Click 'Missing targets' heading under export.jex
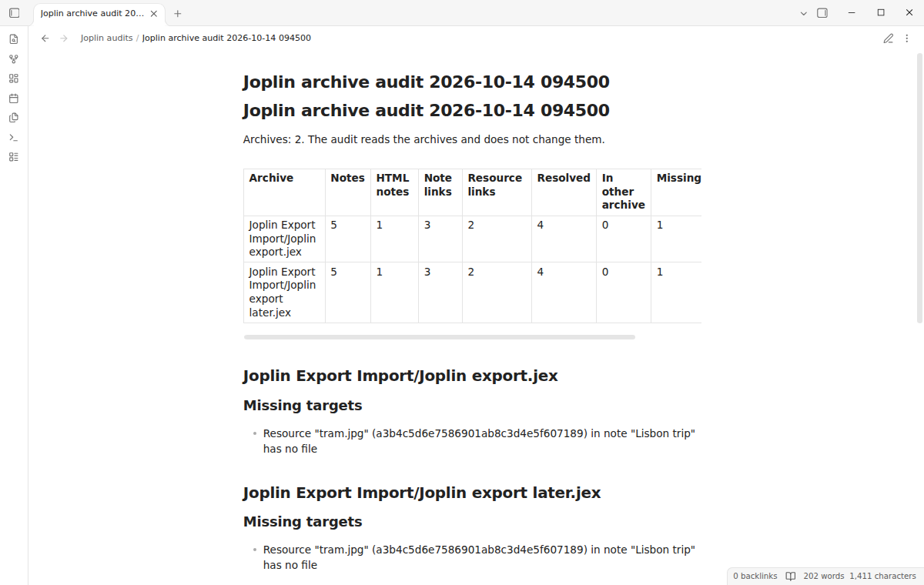The width and height of the screenshot is (924, 585). tap(303, 406)
